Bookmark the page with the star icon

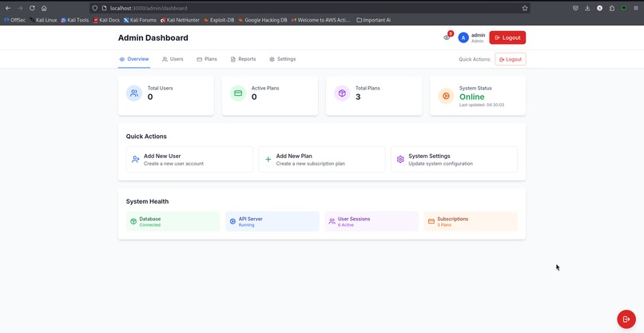click(524, 8)
